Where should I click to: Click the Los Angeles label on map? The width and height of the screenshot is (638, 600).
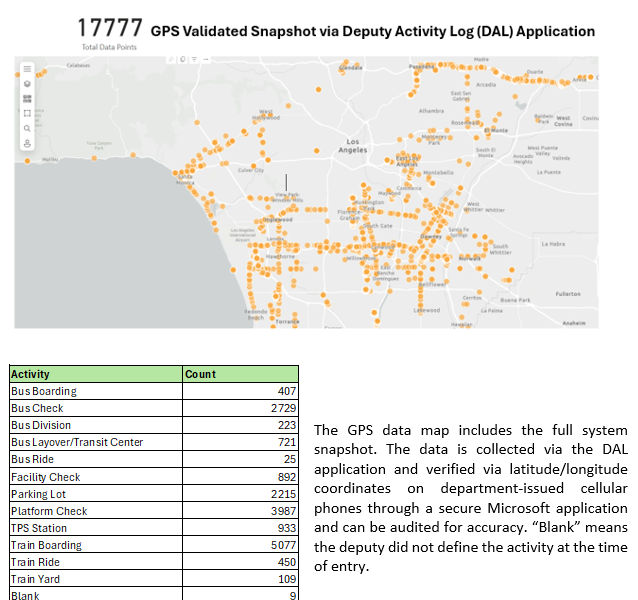(x=356, y=145)
